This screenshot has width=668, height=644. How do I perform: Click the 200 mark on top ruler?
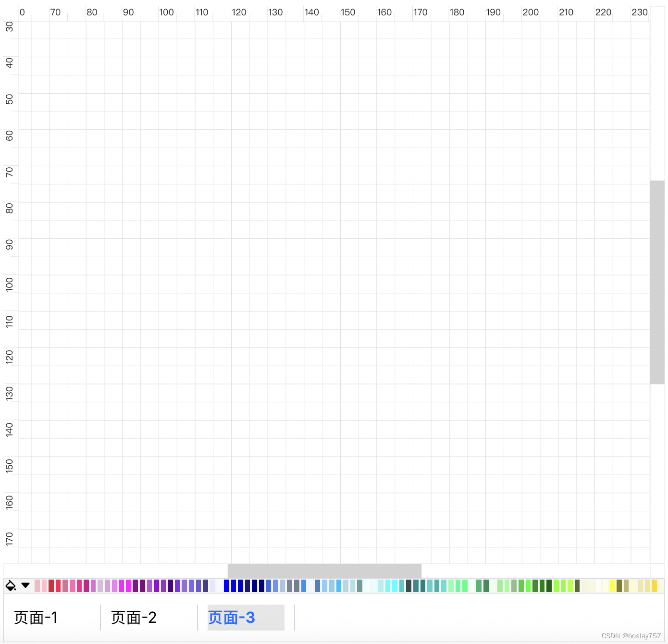(x=531, y=12)
